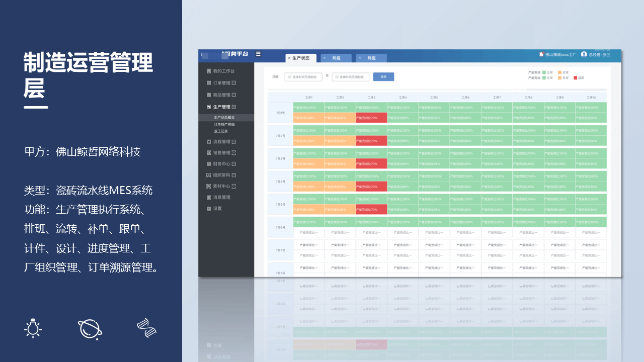Image resolution: width=644 pixels, height=362 pixels.
Task: Click the green 正常 swatch in 产能完成 legend
Action: pyautogui.click(x=544, y=78)
